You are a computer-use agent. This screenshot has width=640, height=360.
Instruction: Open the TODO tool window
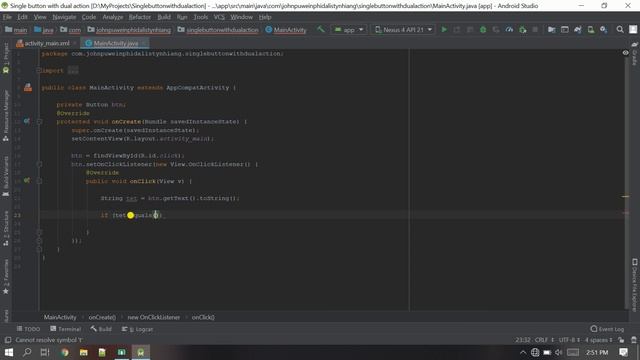[x=28, y=329]
